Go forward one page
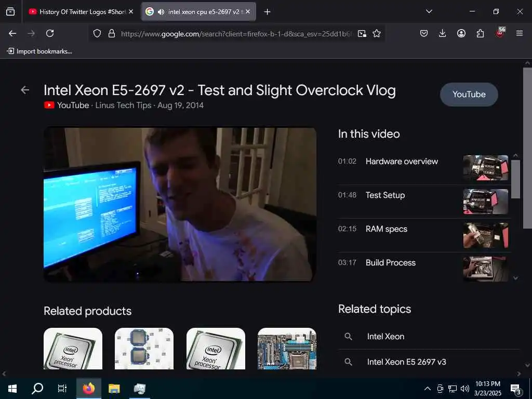532x399 pixels. pyautogui.click(x=31, y=33)
